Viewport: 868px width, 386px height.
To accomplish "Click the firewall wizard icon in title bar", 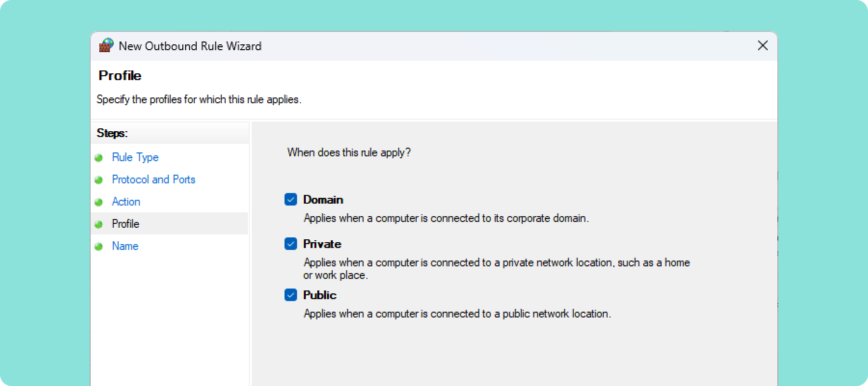I will [x=106, y=46].
